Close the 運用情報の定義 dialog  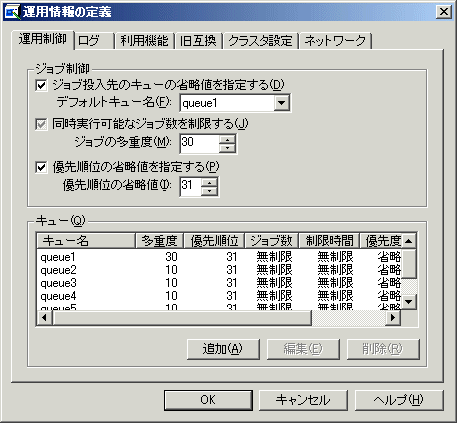pos(444,12)
